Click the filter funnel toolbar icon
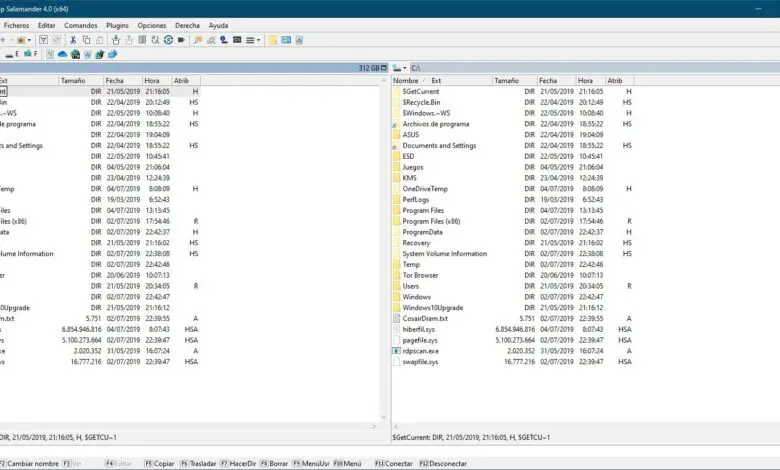Image resolution: width=780 pixels, height=470 pixels. coord(43,40)
